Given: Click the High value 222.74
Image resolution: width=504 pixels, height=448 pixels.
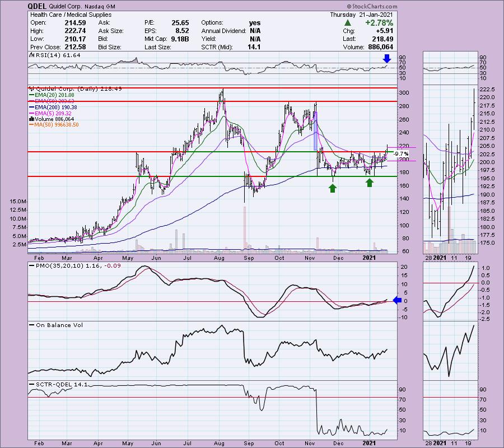Looking at the screenshot, I should pos(76,31).
